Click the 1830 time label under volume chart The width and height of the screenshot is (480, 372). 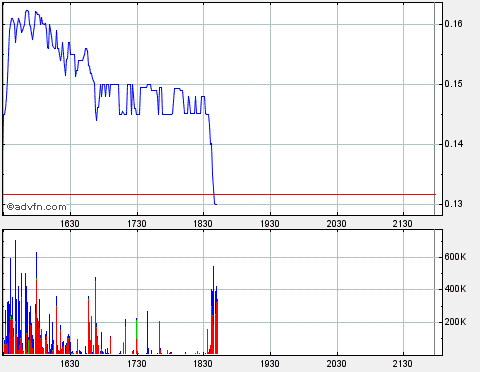click(203, 364)
